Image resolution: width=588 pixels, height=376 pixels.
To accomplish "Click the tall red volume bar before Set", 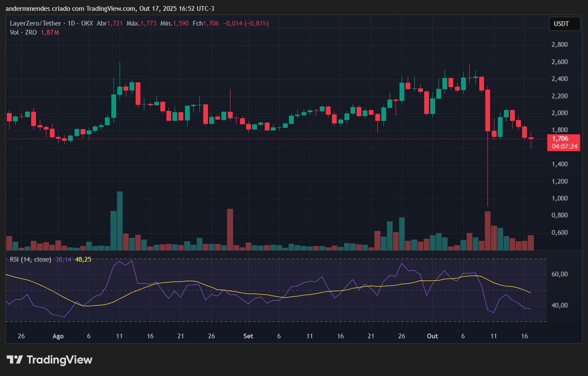I will (230, 230).
